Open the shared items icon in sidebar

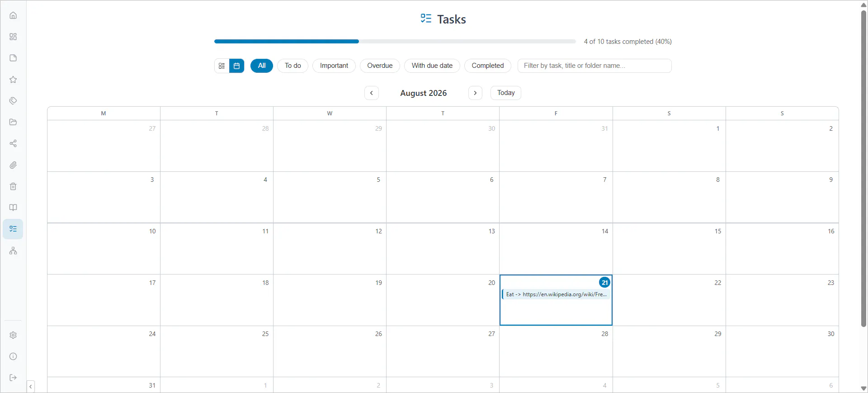(x=13, y=143)
